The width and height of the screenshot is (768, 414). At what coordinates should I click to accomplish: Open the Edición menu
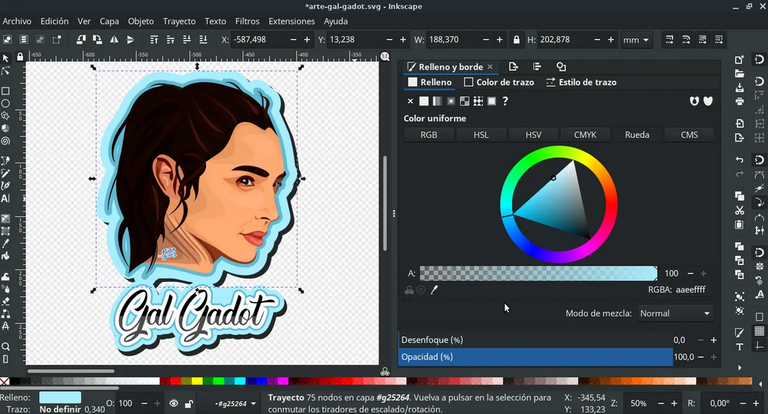[54, 21]
